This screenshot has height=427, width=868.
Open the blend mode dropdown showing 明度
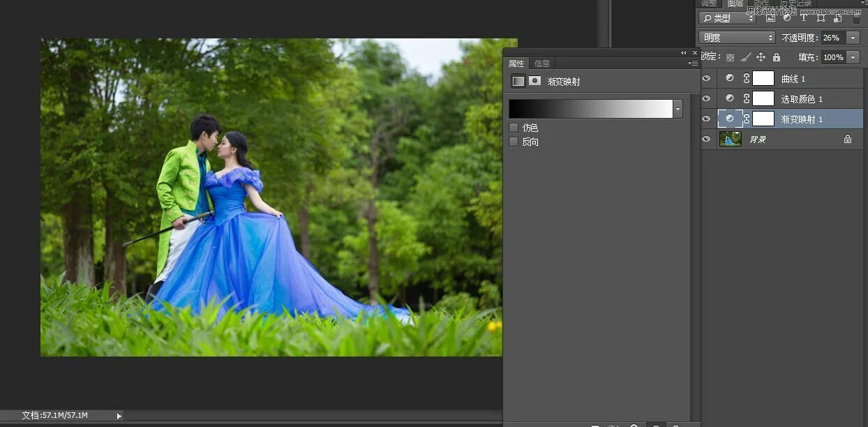tap(737, 38)
